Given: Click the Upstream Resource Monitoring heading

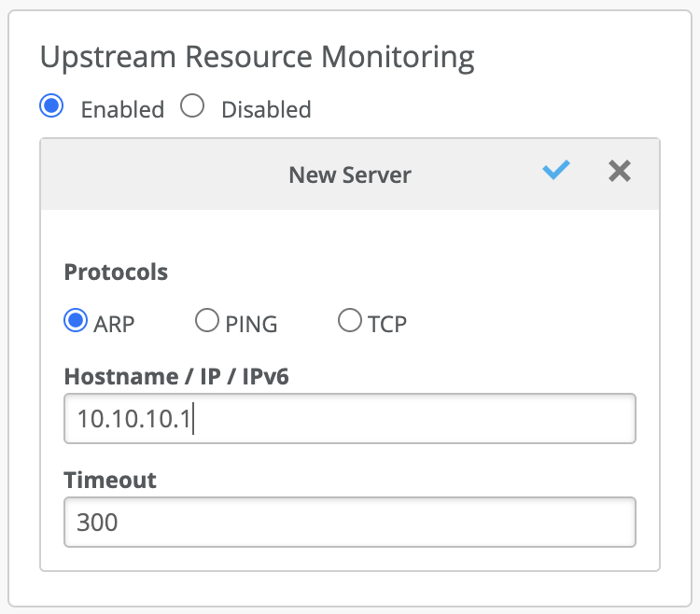Looking at the screenshot, I should pyautogui.click(x=257, y=57).
